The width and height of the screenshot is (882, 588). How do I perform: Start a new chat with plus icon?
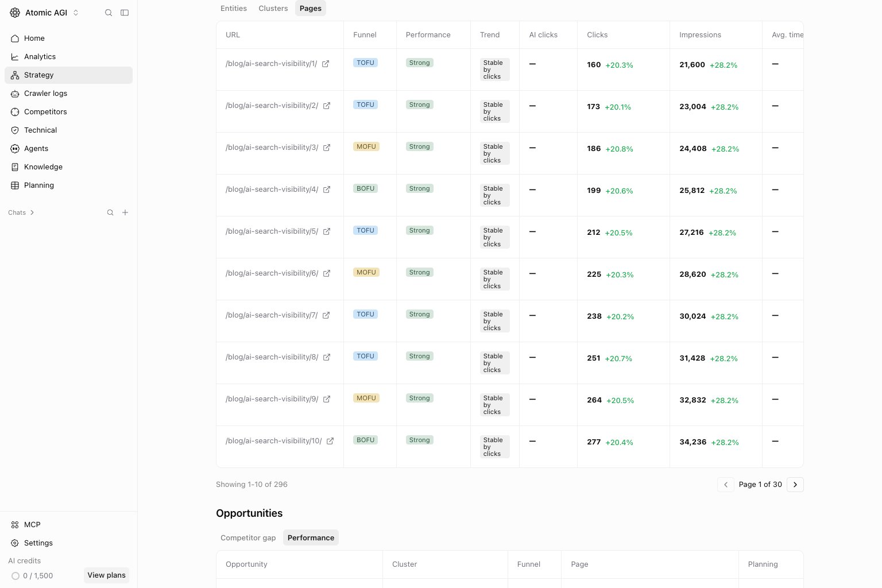pos(125,212)
